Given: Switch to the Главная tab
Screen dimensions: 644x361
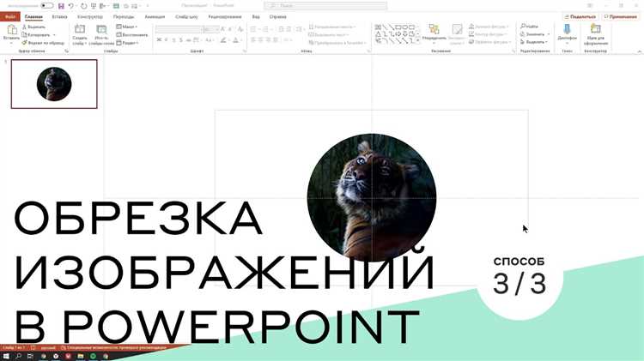Looking at the screenshot, I should 33,17.
